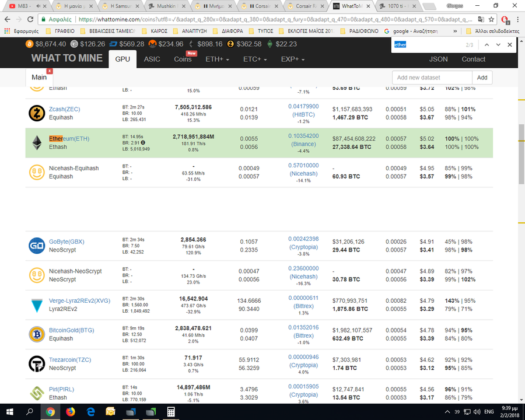Open the Binance exchange rate link
This screenshot has width=525, height=420.
pos(303,140)
